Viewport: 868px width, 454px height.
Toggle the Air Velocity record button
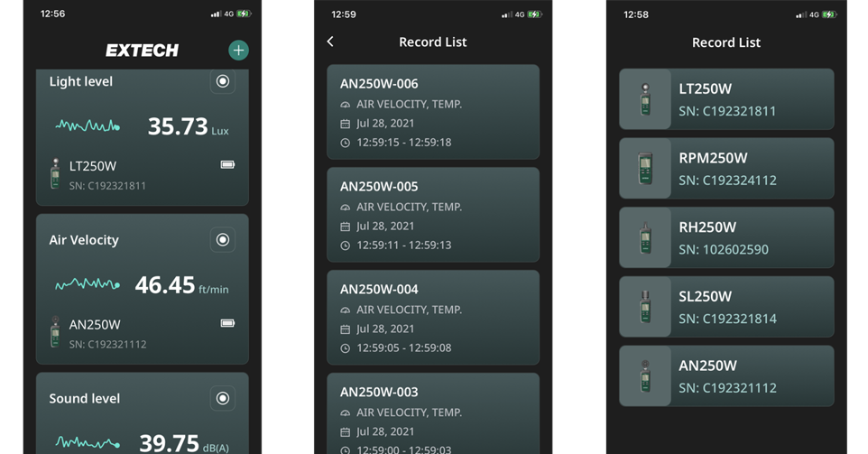222,240
